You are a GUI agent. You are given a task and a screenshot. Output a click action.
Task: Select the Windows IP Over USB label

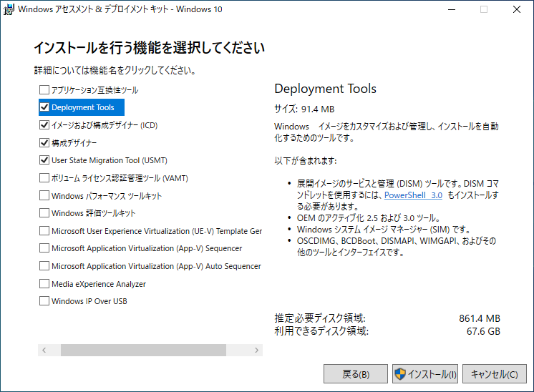pos(89,301)
